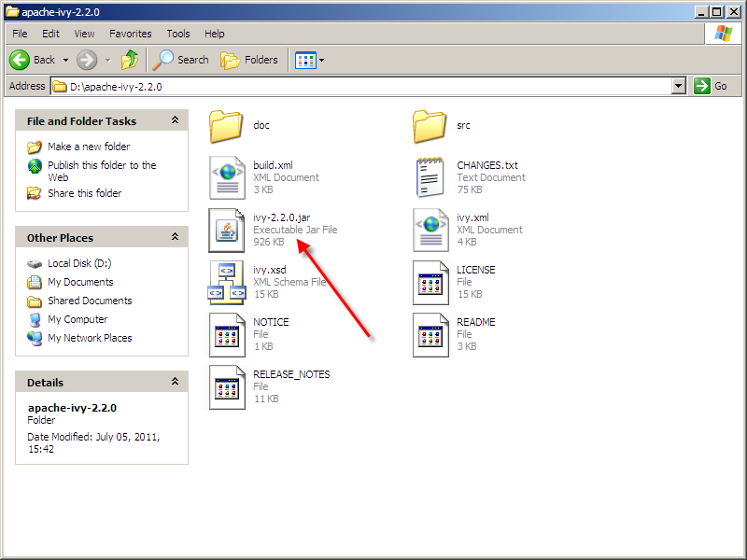Open the Tools menu
Image resolution: width=747 pixels, height=560 pixels.
178,34
